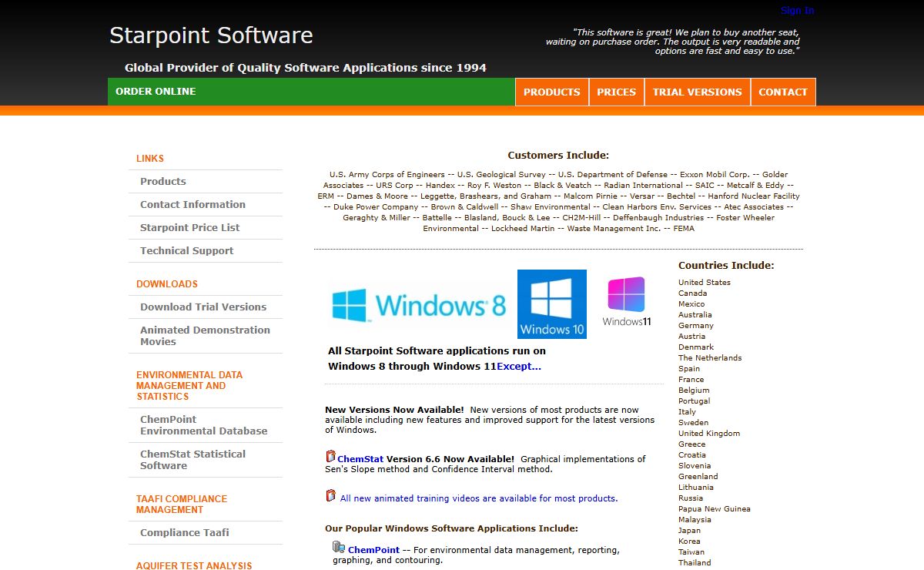
Task: Open Compliance Taafi sidebar link
Action: (x=184, y=533)
